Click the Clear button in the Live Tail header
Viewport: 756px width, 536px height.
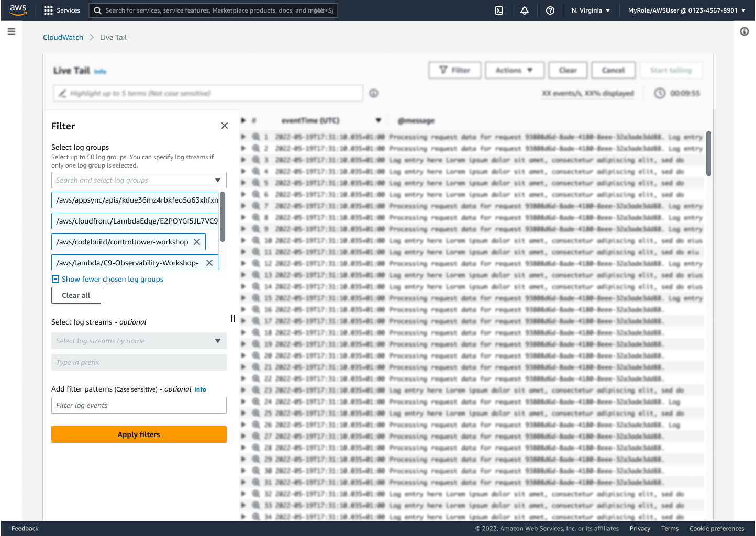click(568, 70)
